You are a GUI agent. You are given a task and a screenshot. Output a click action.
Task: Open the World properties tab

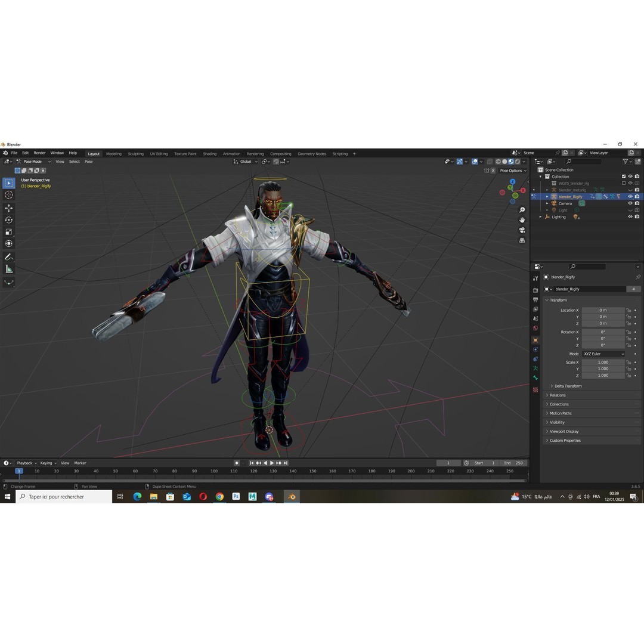(x=535, y=328)
